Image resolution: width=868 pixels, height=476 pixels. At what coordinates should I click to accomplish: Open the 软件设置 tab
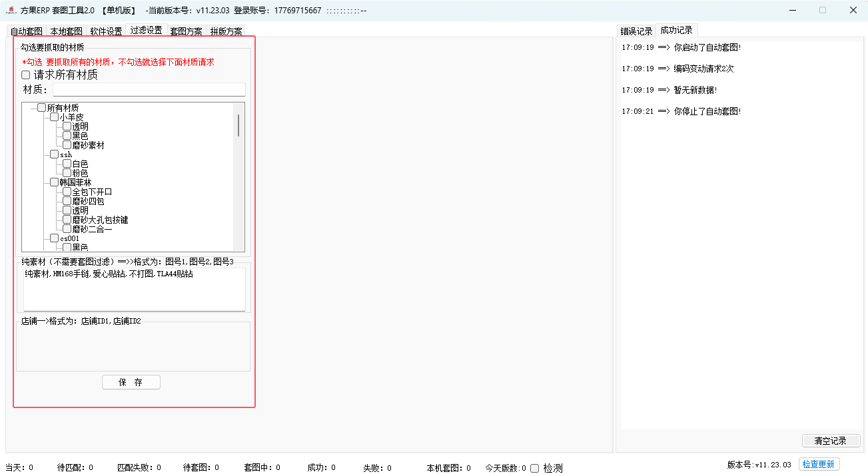(106, 31)
